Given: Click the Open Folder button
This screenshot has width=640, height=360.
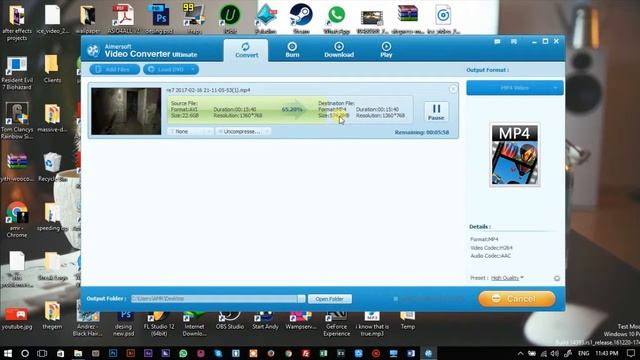Looking at the screenshot, I should [x=329, y=299].
